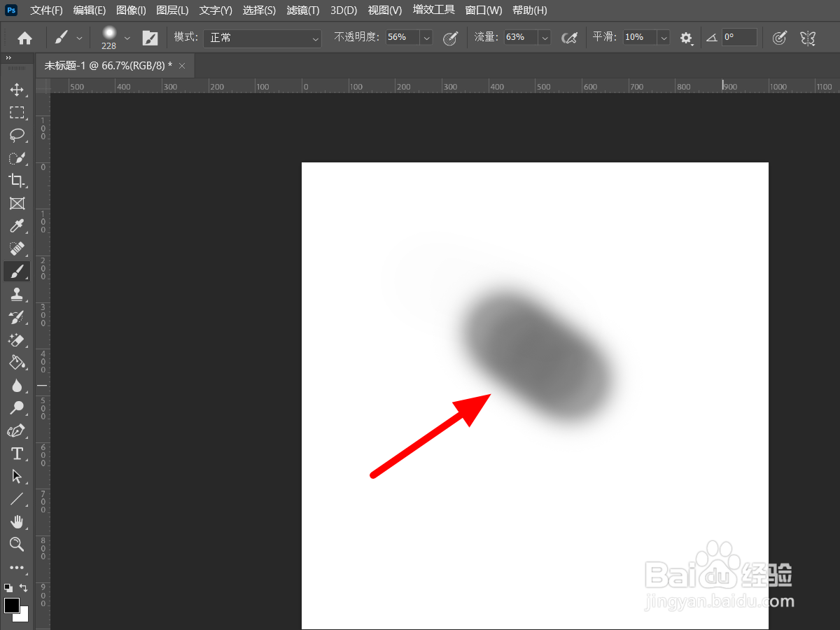
Task: Select the Type tool
Action: pos(17,454)
